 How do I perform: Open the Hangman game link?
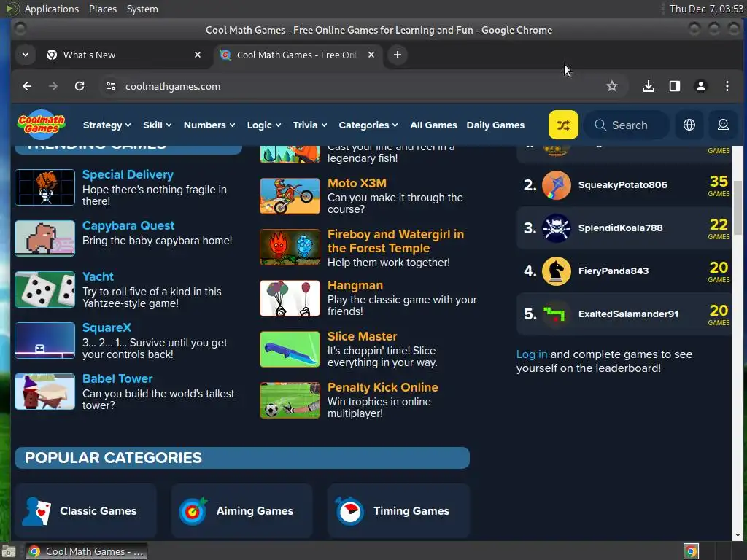coord(355,285)
